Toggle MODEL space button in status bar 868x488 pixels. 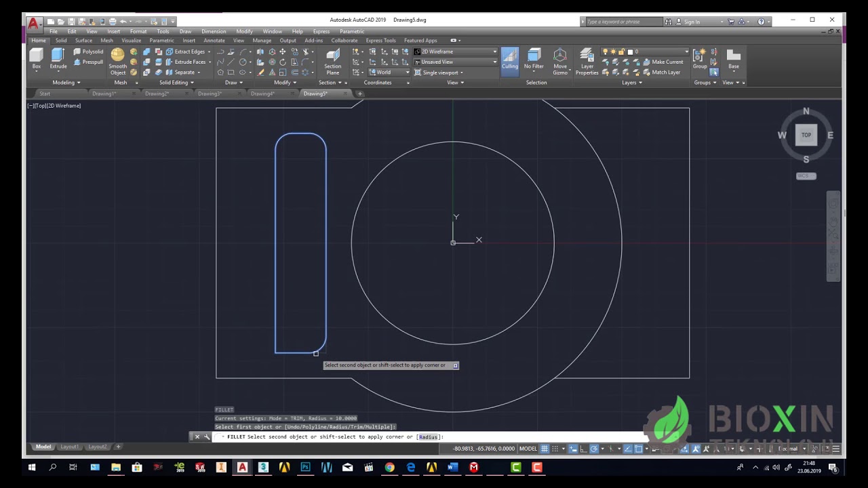(528, 449)
